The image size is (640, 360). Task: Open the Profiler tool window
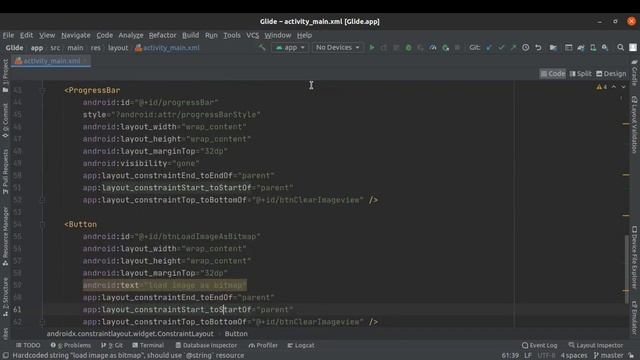coord(263,345)
